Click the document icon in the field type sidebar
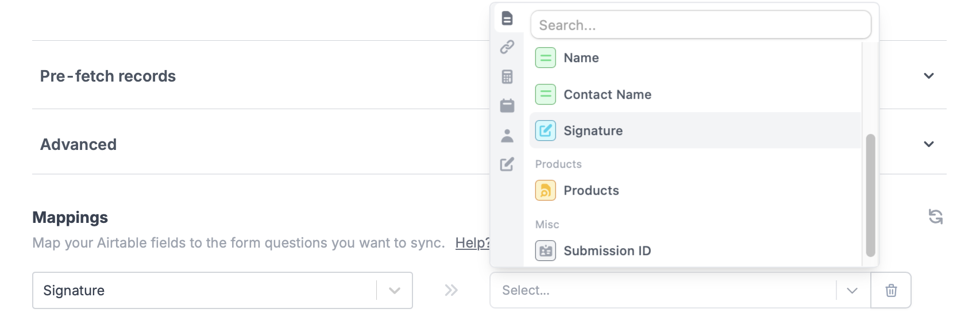This screenshot has height=324, width=980. coord(507,18)
